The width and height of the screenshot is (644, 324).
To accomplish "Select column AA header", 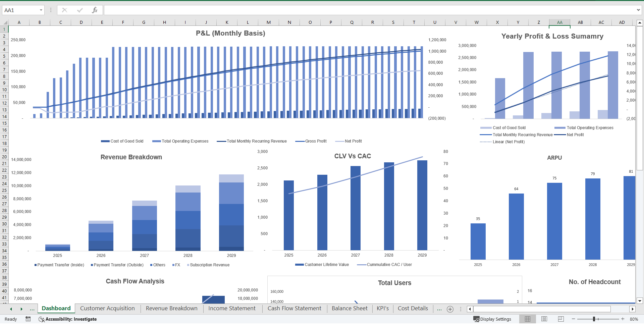I will click(559, 22).
